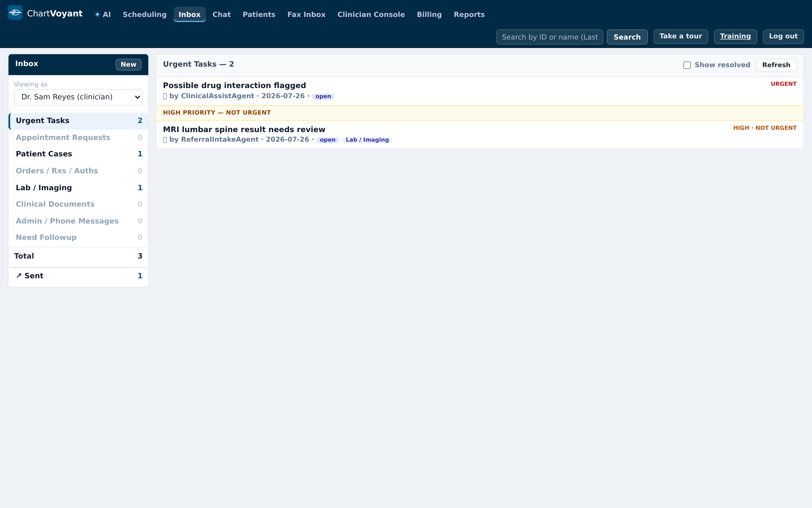Open the Billing tab
The width and height of the screenshot is (812, 508).
[x=429, y=14]
